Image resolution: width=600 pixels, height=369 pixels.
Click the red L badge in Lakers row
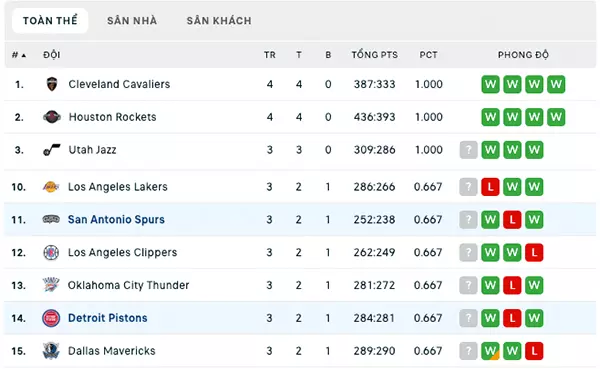tap(490, 187)
